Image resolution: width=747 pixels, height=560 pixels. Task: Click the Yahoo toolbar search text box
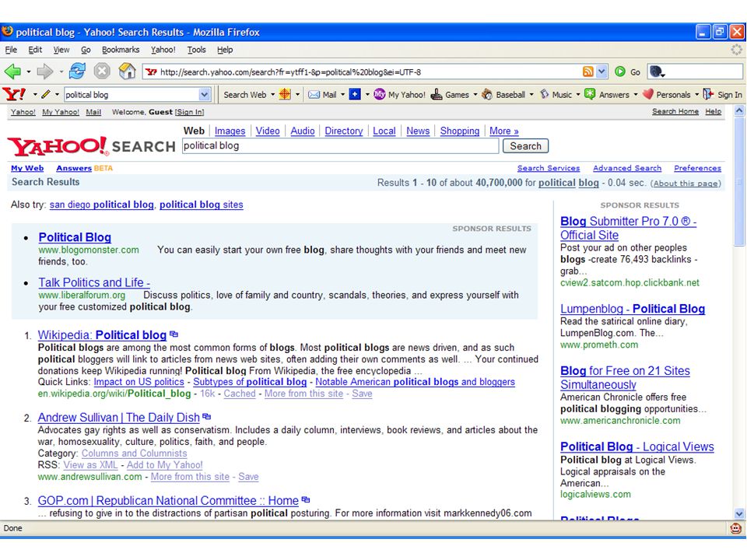(132, 95)
